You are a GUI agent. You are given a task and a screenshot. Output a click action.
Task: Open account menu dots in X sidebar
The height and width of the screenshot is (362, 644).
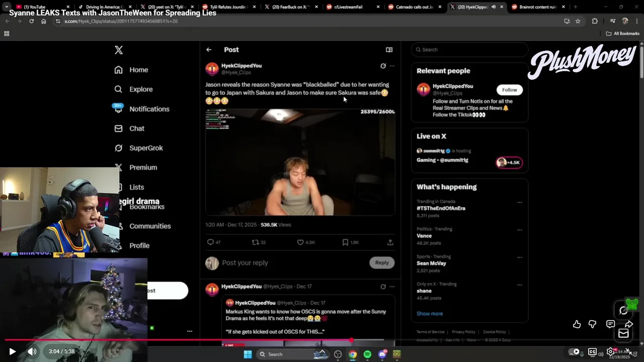click(x=190, y=331)
